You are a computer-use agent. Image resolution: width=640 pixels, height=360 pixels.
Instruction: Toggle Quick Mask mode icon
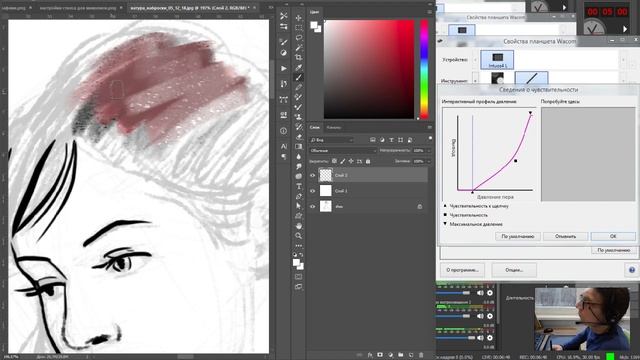[299, 277]
